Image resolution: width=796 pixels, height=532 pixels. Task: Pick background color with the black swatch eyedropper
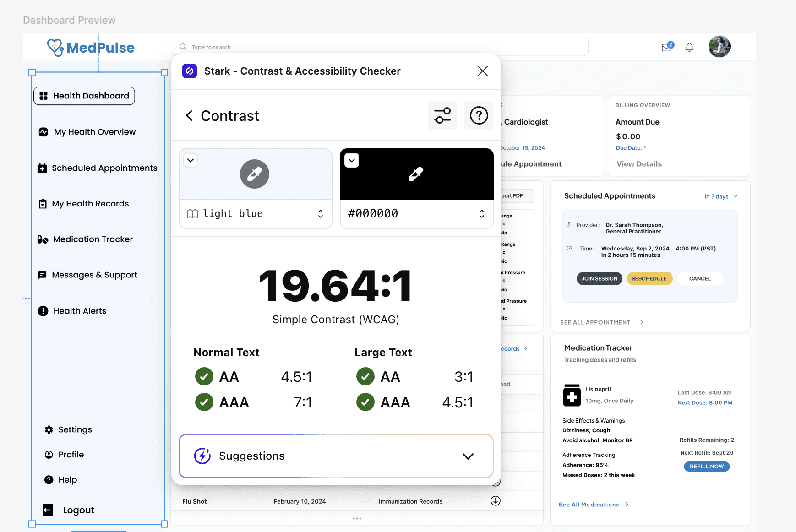(x=416, y=174)
